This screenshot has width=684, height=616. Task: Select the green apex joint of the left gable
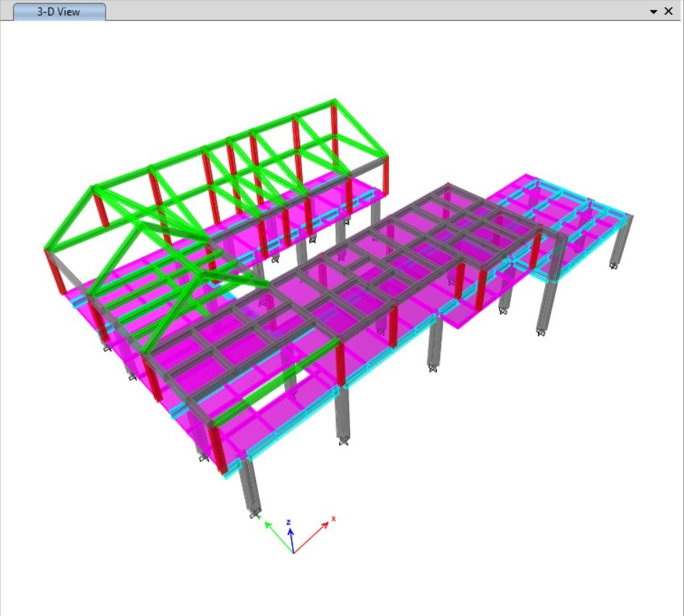(93, 188)
